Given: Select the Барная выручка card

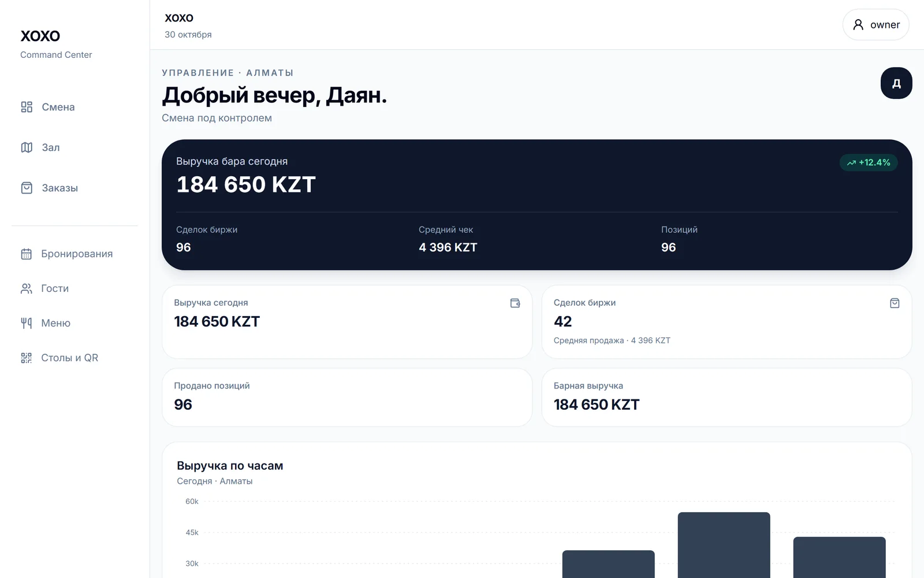Looking at the screenshot, I should [x=726, y=398].
